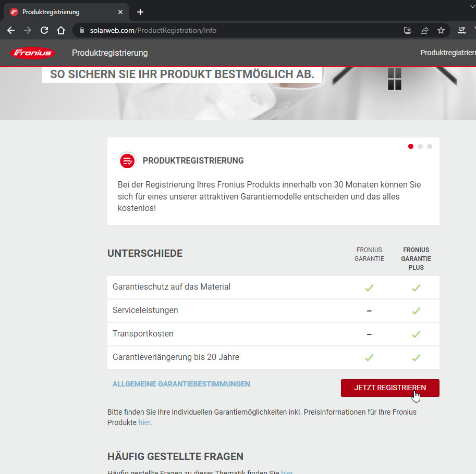476x474 pixels.
Task: Switch to the second carousel slide dot
Action: tap(420, 146)
